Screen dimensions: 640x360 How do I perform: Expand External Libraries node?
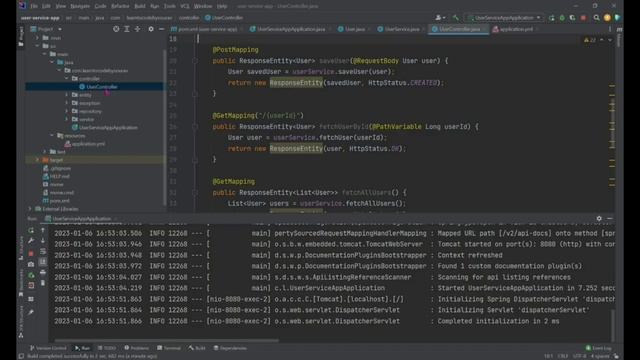pyautogui.click(x=30, y=209)
